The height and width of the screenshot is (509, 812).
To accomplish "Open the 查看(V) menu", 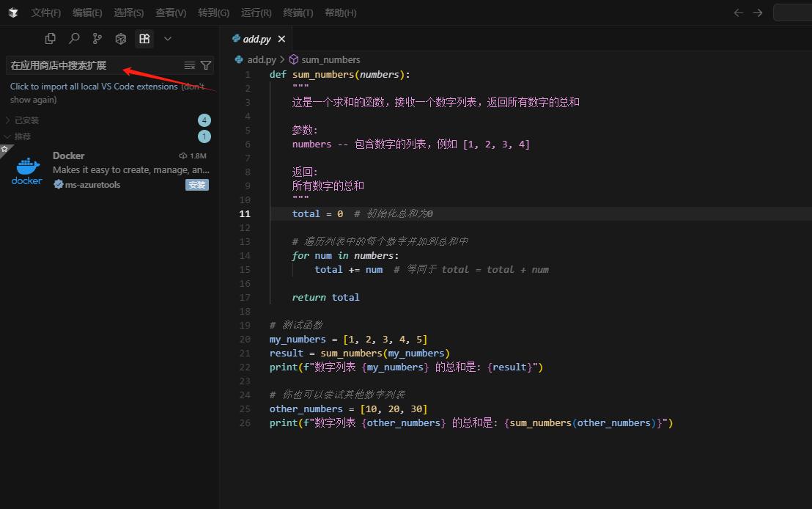I will coord(171,13).
